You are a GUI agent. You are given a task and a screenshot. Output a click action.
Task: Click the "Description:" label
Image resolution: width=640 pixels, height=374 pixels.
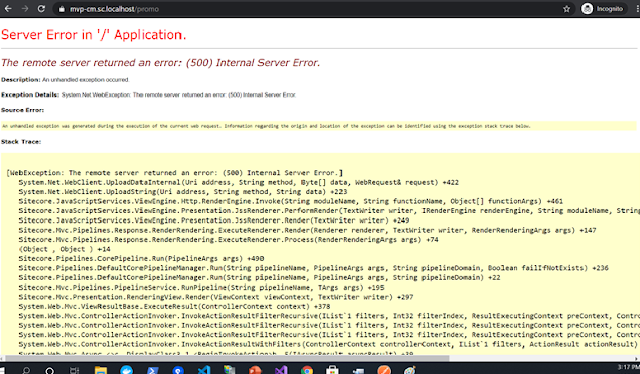click(20, 80)
